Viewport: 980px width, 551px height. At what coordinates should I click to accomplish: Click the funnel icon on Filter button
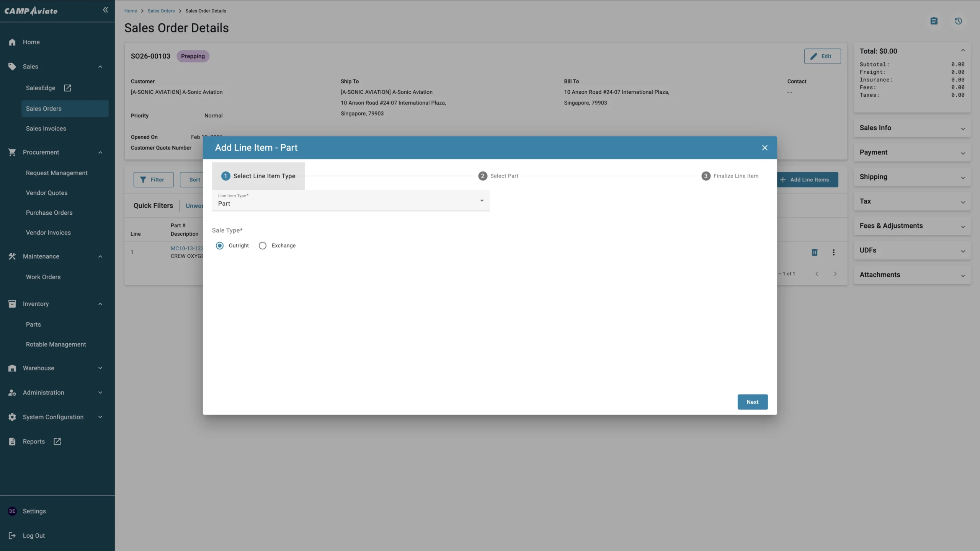point(143,180)
